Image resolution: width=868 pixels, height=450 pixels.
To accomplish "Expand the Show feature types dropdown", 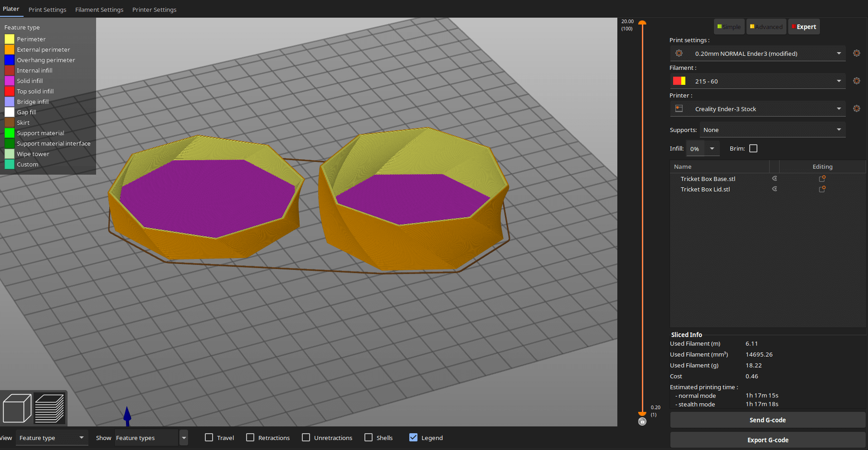I will [x=184, y=437].
